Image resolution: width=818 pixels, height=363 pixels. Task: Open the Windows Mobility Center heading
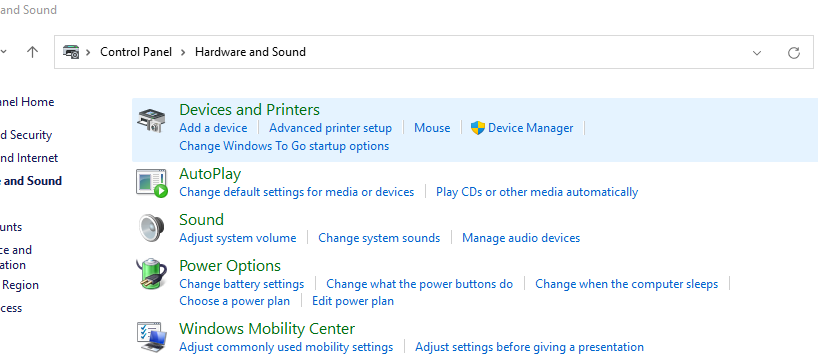267,329
